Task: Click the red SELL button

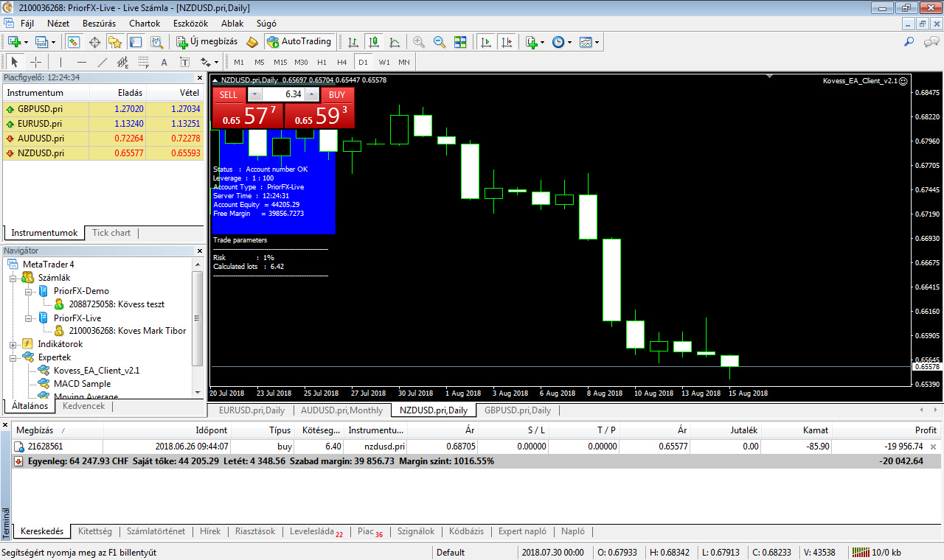Action: 229,94
